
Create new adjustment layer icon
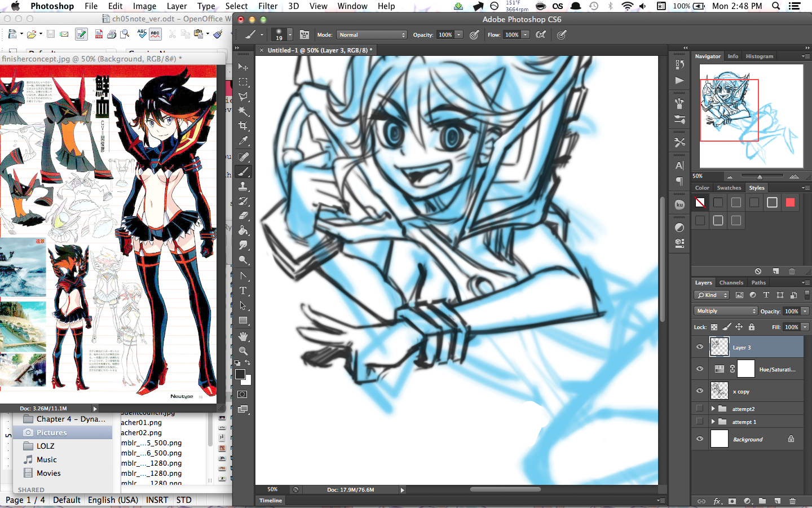747,501
